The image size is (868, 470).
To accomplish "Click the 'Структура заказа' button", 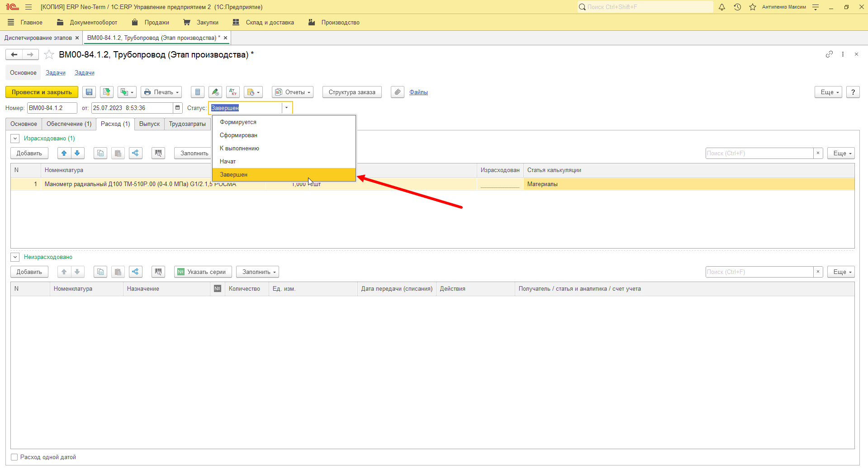I will 352,92.
